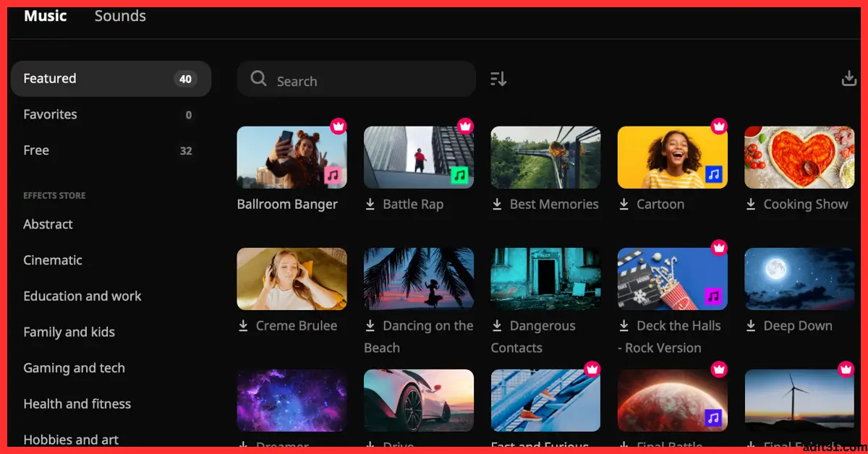Click the Cooking Show track title

pyautogui.click(x=806, y=205)
